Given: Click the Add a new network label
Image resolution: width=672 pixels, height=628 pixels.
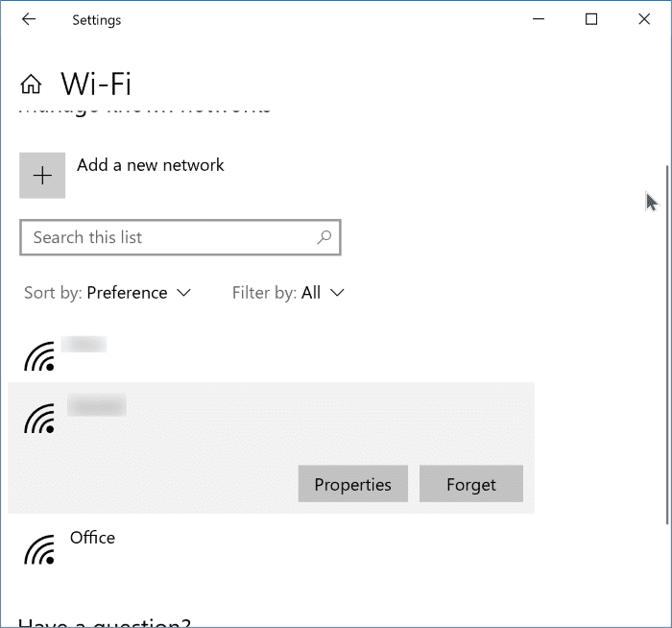Looking at the screenshot, I should (x=151, y=165).
